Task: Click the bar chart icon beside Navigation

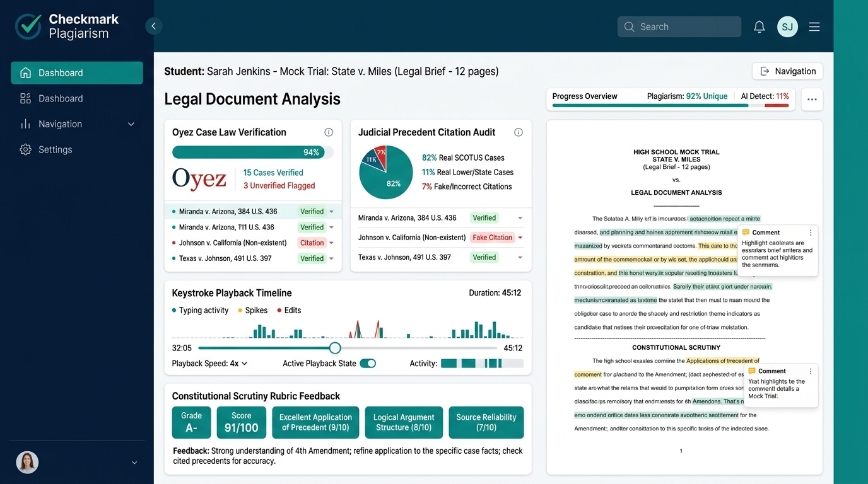Action: (26, 124)
